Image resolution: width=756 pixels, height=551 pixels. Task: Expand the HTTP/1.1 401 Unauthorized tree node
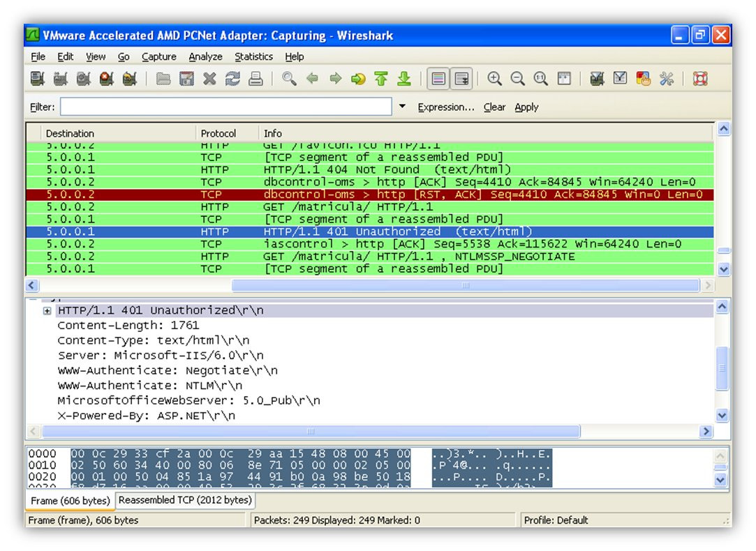(x=47, y=311)
